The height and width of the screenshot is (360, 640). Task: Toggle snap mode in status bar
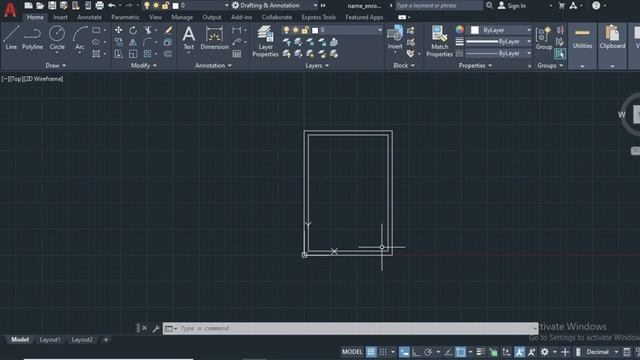[383, 352]
